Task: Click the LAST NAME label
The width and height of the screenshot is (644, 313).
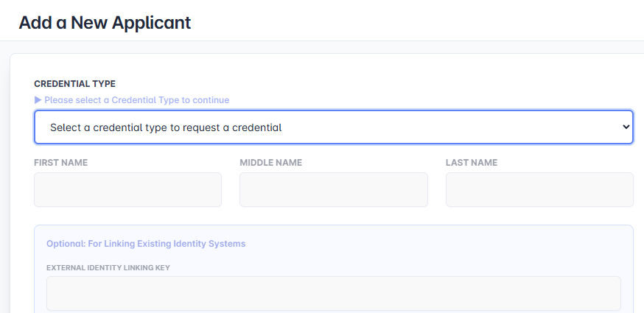Action: pos(471,163)
